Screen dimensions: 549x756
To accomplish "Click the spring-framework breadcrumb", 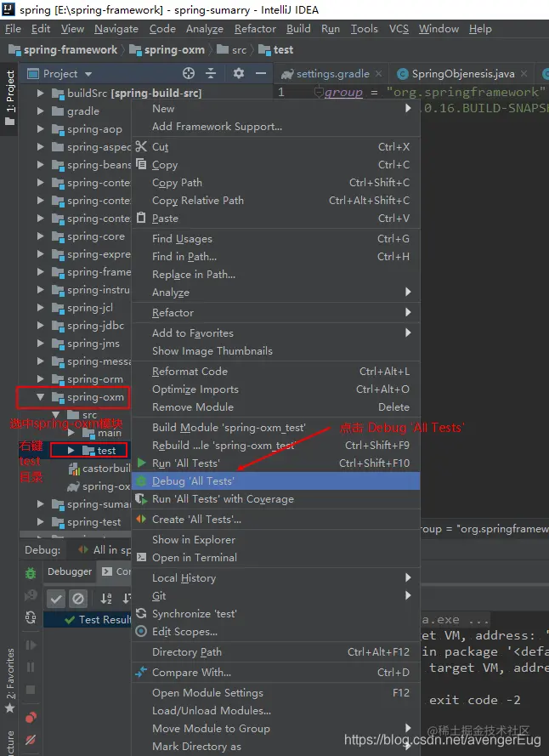I will [x=63, y=49].
